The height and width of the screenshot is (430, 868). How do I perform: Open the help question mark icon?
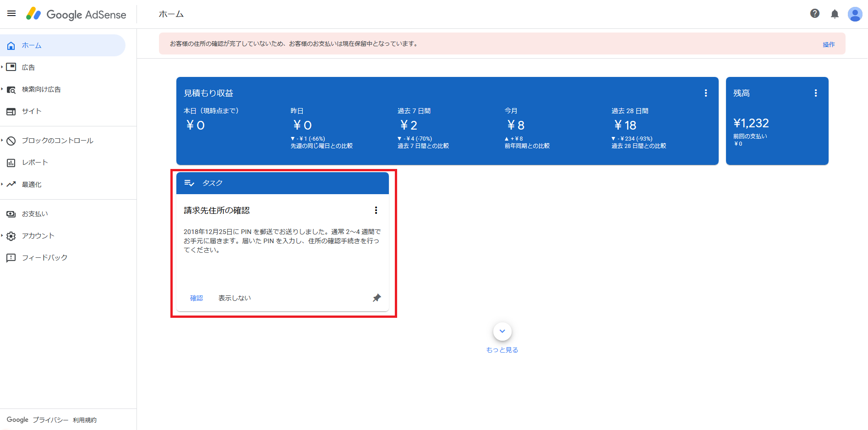(815, 14)
